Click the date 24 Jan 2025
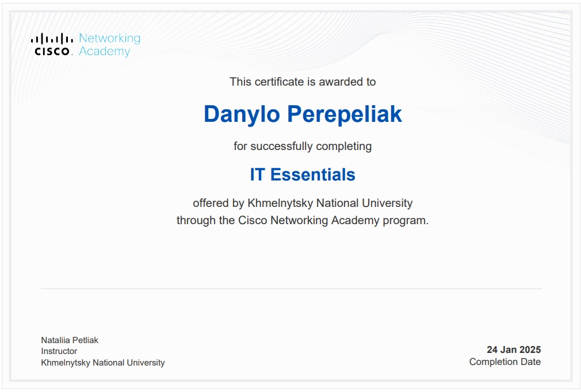Viewport: 581px width, 392px height. coord(514,349)
